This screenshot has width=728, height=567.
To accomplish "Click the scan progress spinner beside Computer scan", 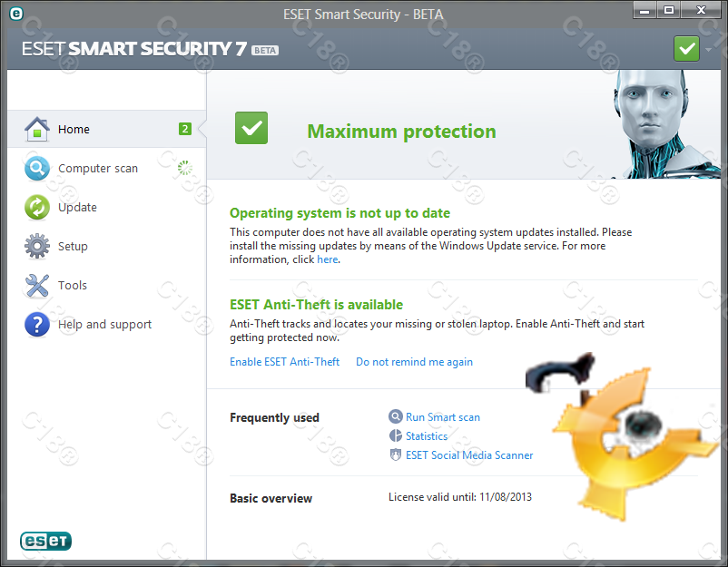I will 185,168.
